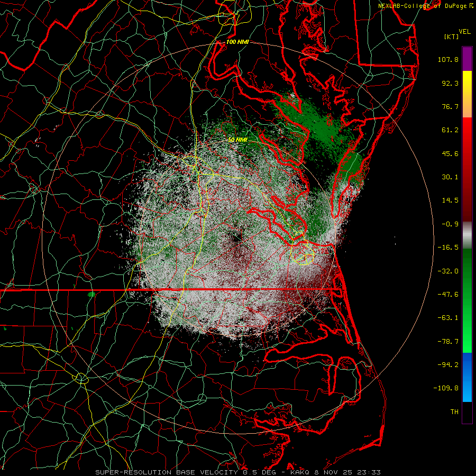Click the -0.9 legend value
This screenshot has width=476, height=476.
point(450,224)
